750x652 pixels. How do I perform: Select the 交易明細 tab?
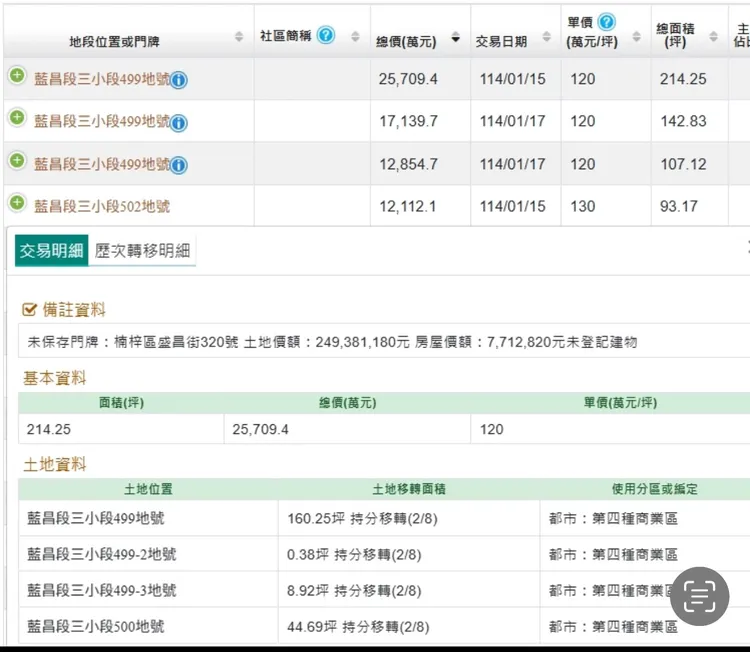pyautogui.click(x=52, y=250)
